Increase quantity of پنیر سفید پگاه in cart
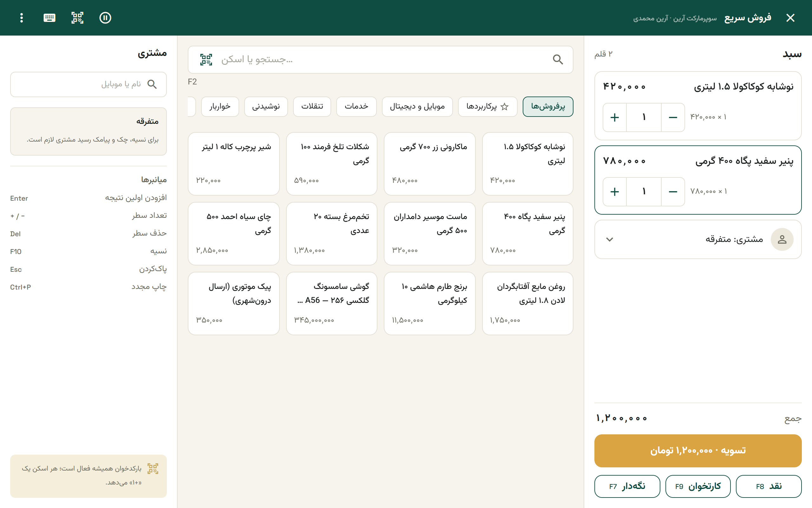Image resolution: width=812 pixels, height=508 pixels. (x=614, y=191)
